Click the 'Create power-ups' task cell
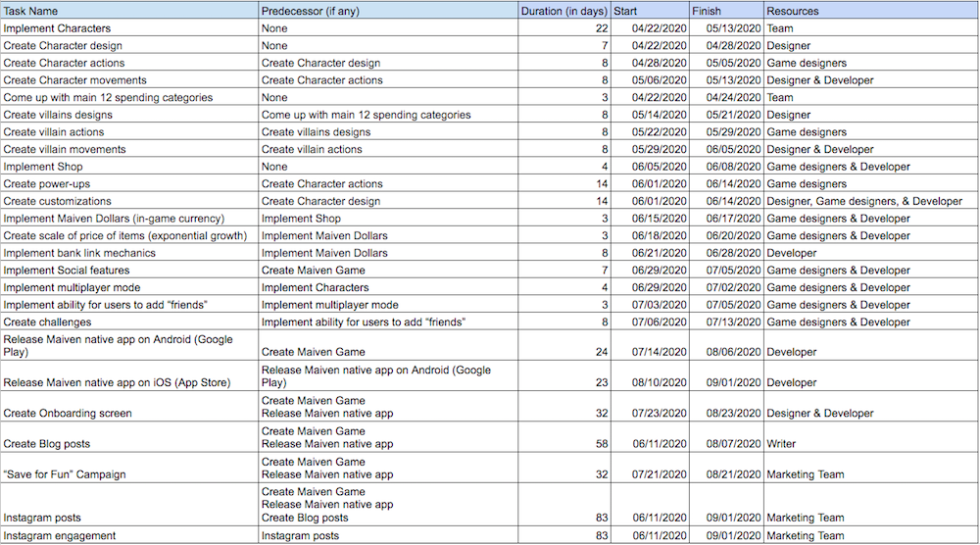980x545 pixels. coord(129,183)
